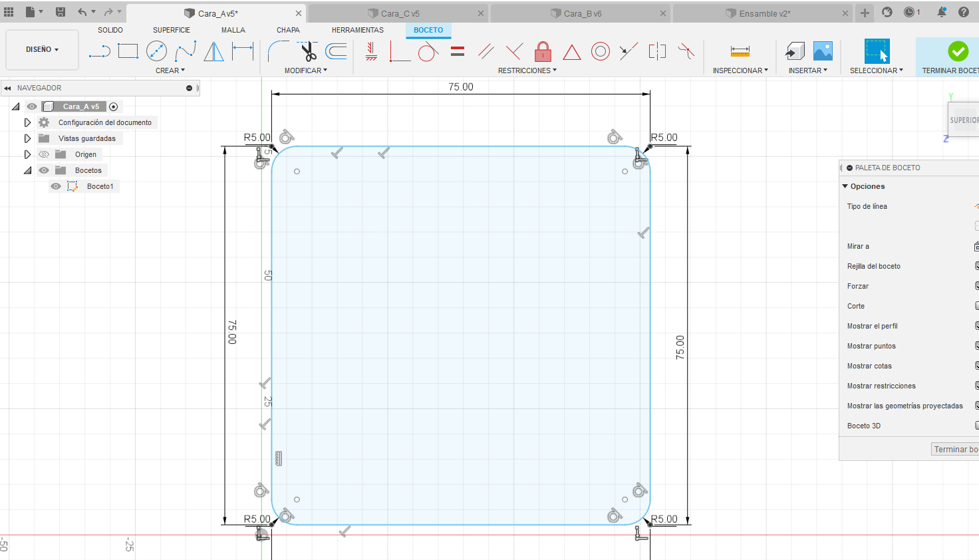Apply Concentric constraint

601,51
